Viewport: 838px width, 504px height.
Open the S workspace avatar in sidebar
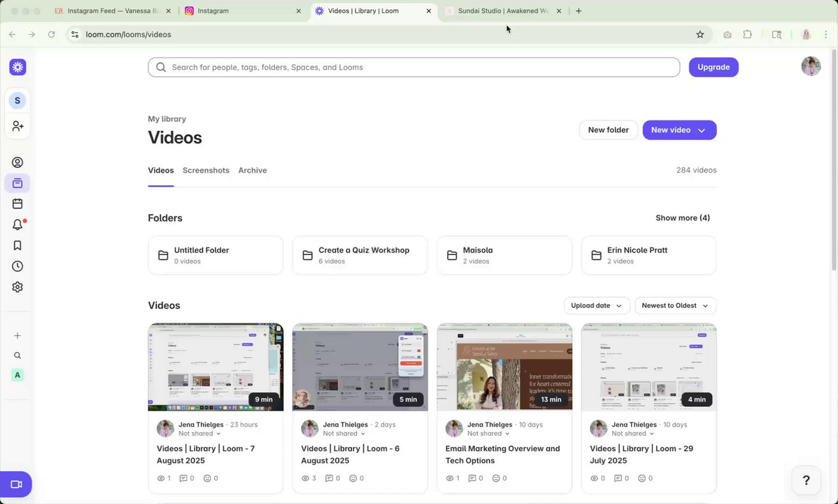tap(18, 100)
